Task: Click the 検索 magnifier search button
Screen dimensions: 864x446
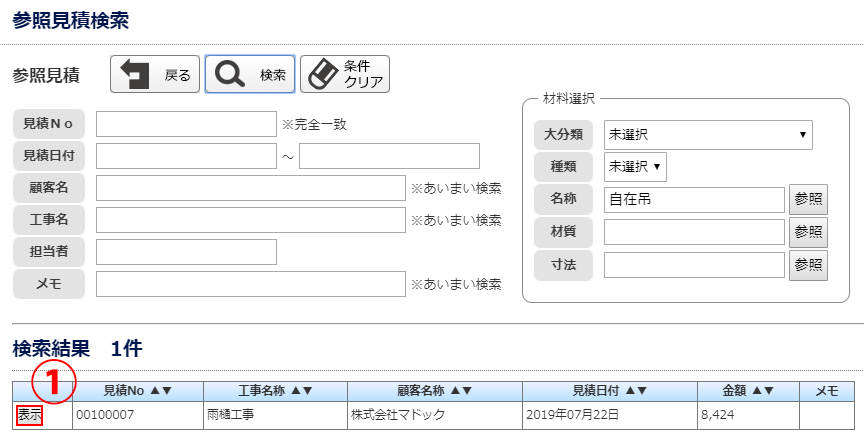Action: tap(250, 74)
